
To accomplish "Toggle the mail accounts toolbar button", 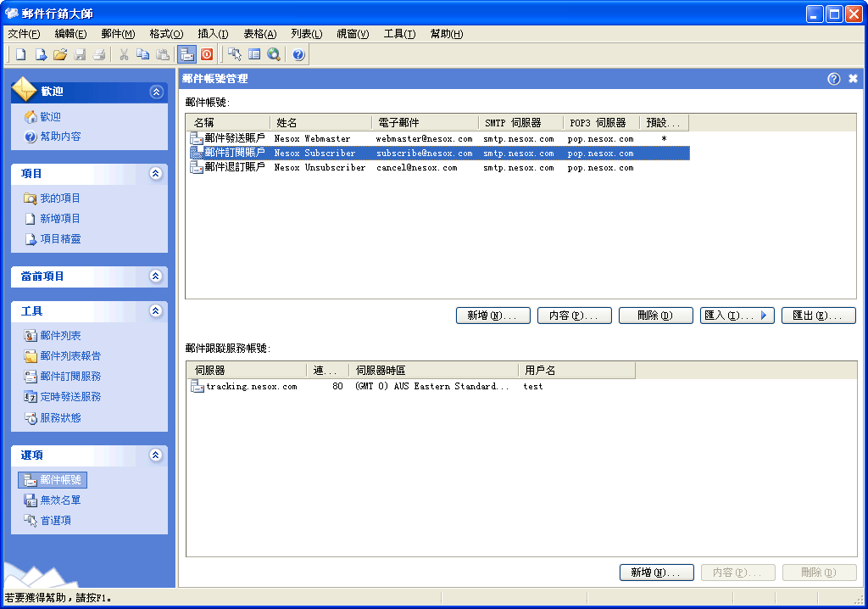I will (x=186, y=54).
